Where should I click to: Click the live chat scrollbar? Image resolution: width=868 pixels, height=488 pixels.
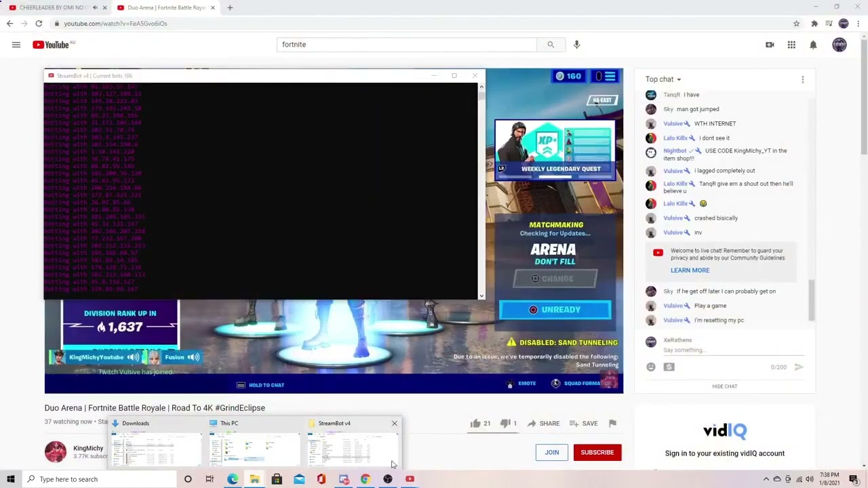pyautogui.click(x=812, y=300)
